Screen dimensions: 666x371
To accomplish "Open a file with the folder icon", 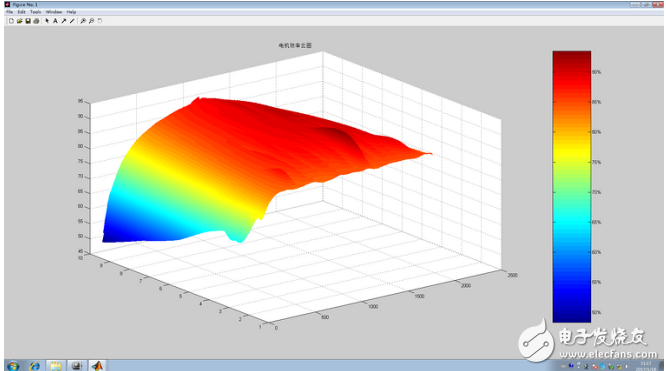I will [20, 21].
